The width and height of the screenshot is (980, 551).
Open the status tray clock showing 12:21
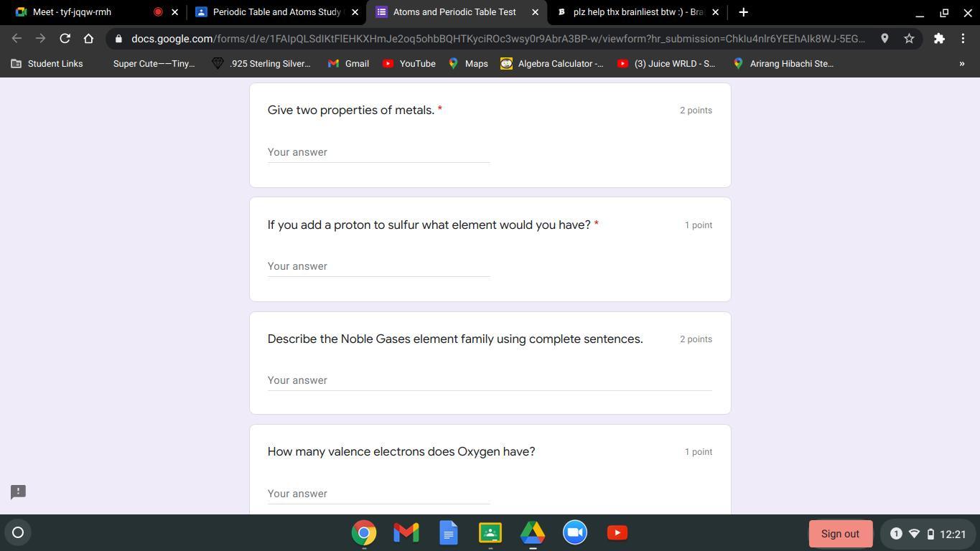pyautogui.click(x=953, y=534)
